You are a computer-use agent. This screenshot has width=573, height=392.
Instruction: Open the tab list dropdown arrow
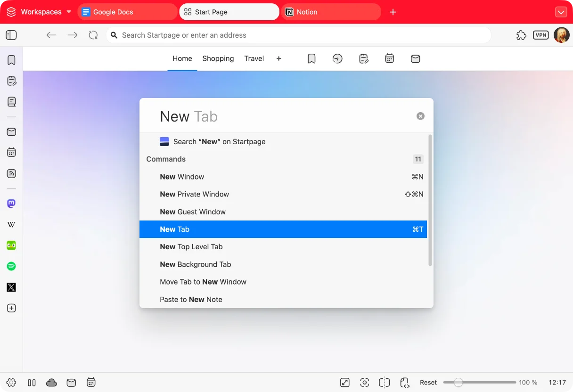pos(561,12)
